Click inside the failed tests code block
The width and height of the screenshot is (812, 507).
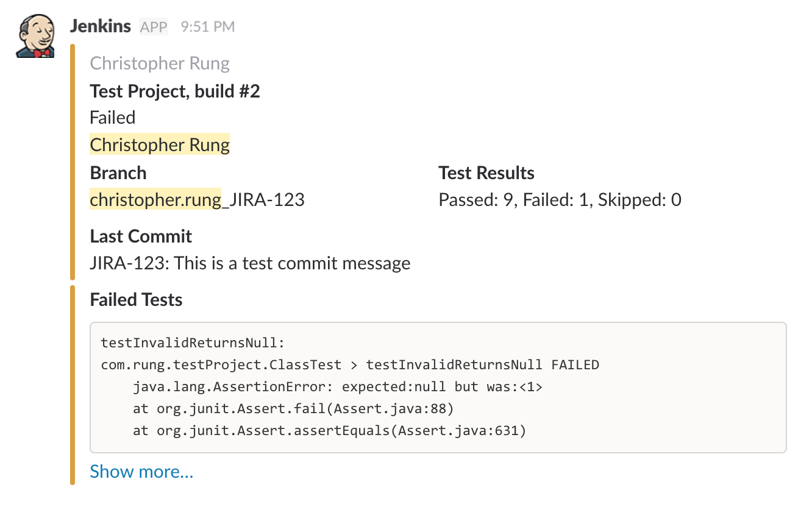tap(438, 388)
